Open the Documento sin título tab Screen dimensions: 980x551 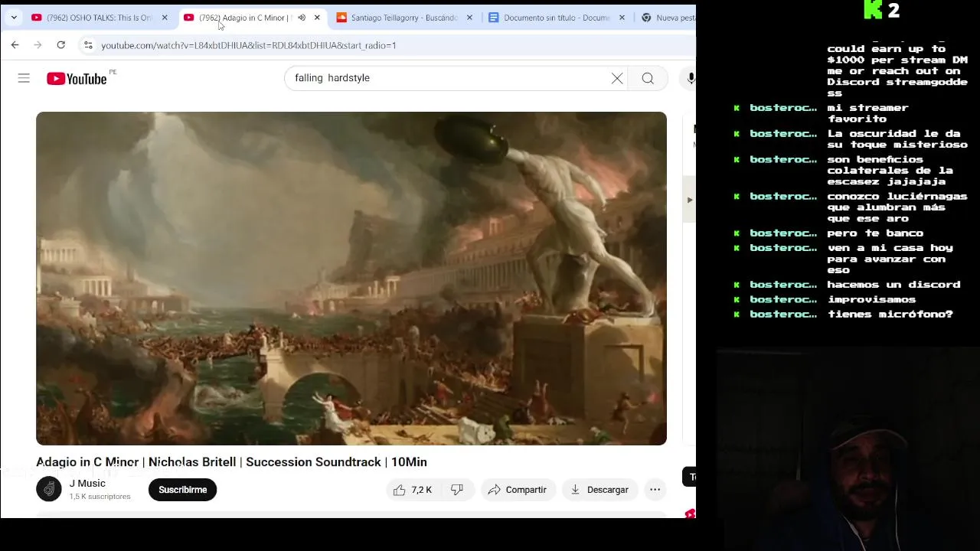pos(557,18)
